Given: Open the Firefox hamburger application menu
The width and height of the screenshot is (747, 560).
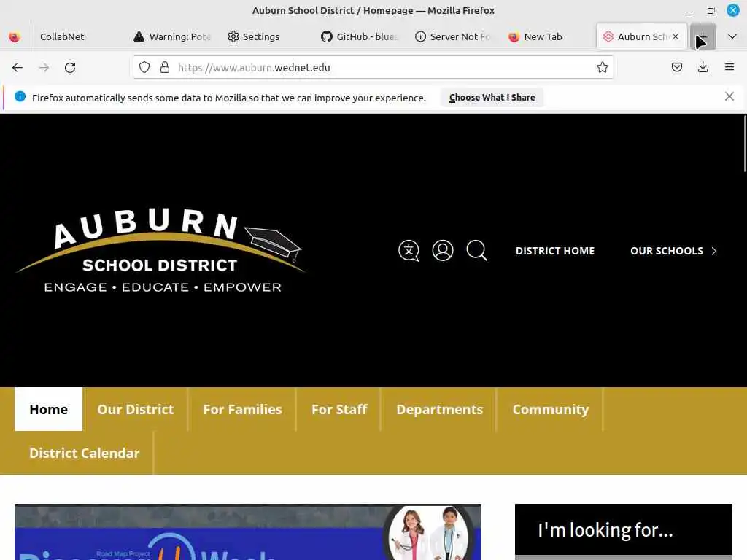Looking at the screenshot, I should (729, 68).
